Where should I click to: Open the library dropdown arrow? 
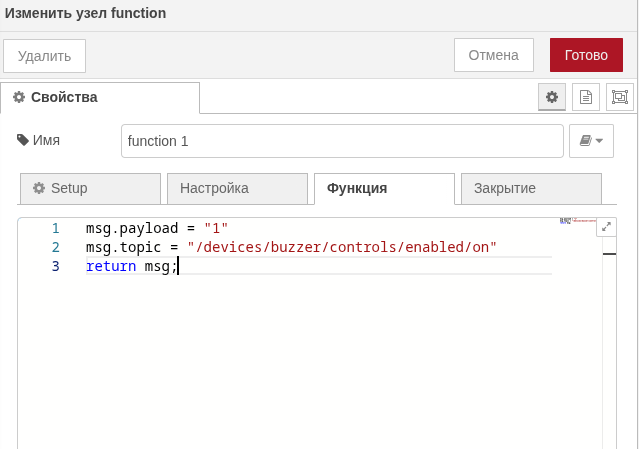600,141
